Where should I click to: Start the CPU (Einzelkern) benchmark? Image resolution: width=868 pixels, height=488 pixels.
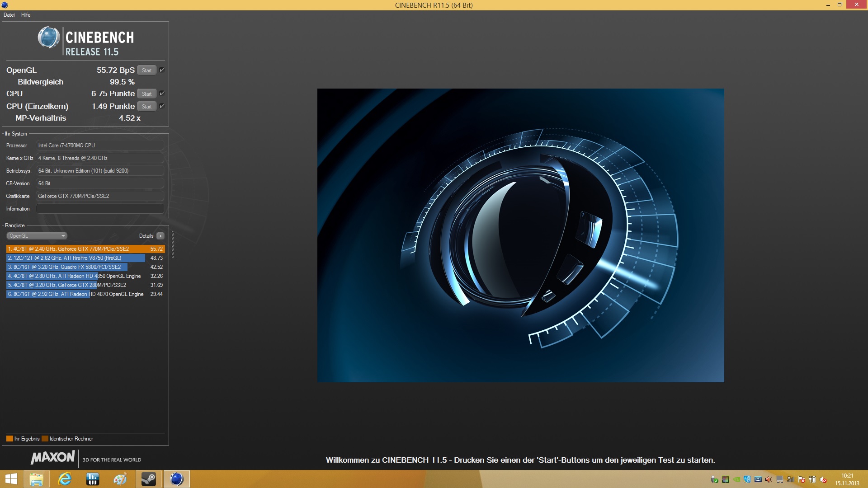146,107
